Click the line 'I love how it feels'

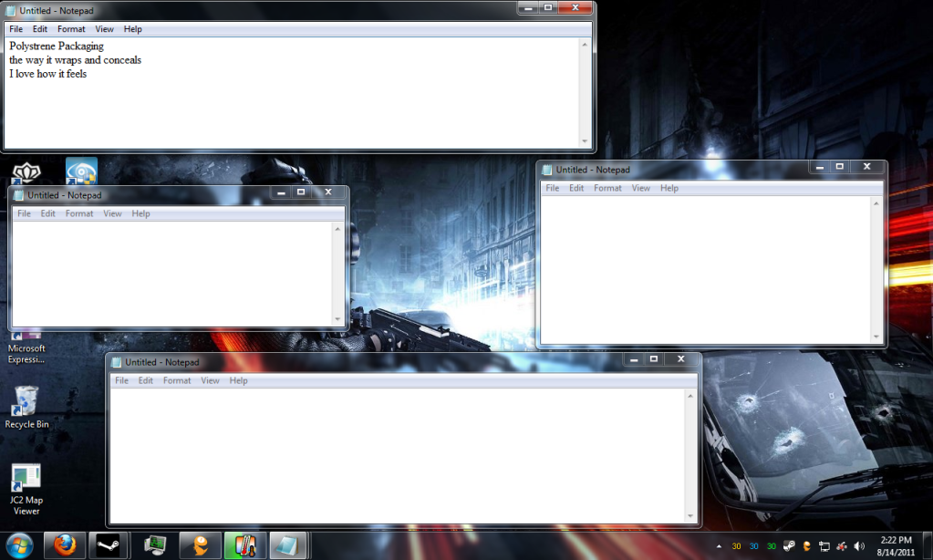[x=47, y=74]
